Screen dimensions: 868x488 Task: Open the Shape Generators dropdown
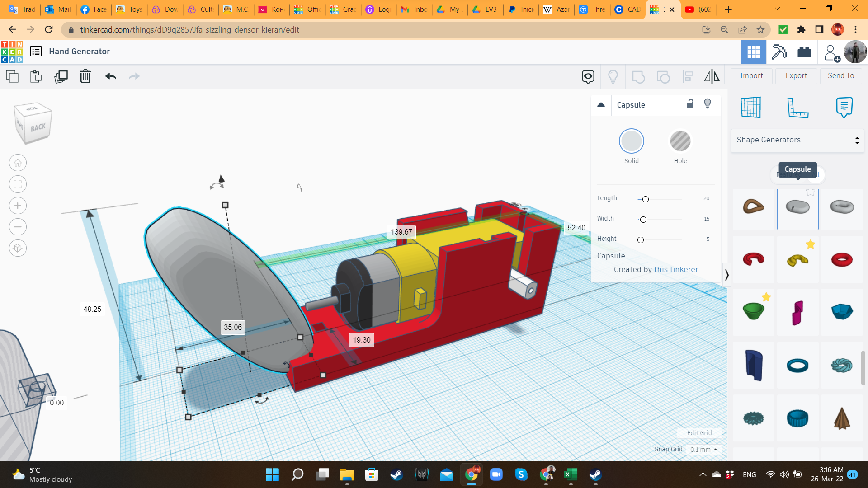pyautogui.click(x=797, y=140)
